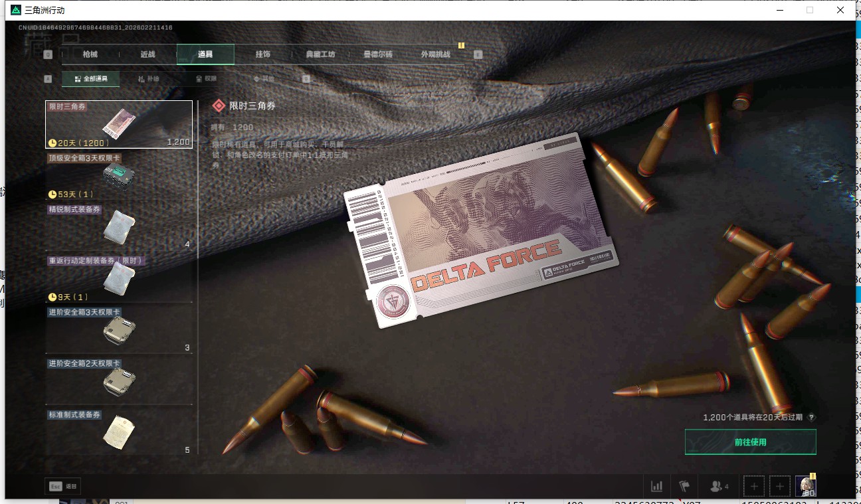Open the player avatar portrait
This screenshot has width=861, height=504.
click(806, 486)
